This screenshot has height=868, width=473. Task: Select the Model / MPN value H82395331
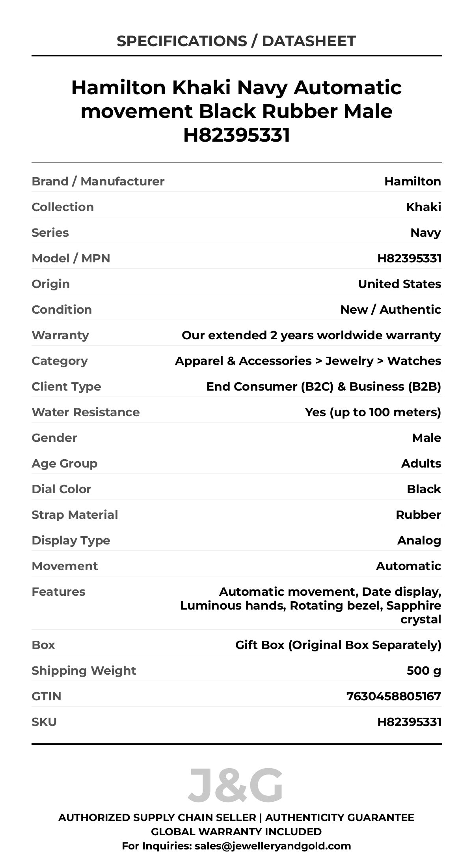409,258
